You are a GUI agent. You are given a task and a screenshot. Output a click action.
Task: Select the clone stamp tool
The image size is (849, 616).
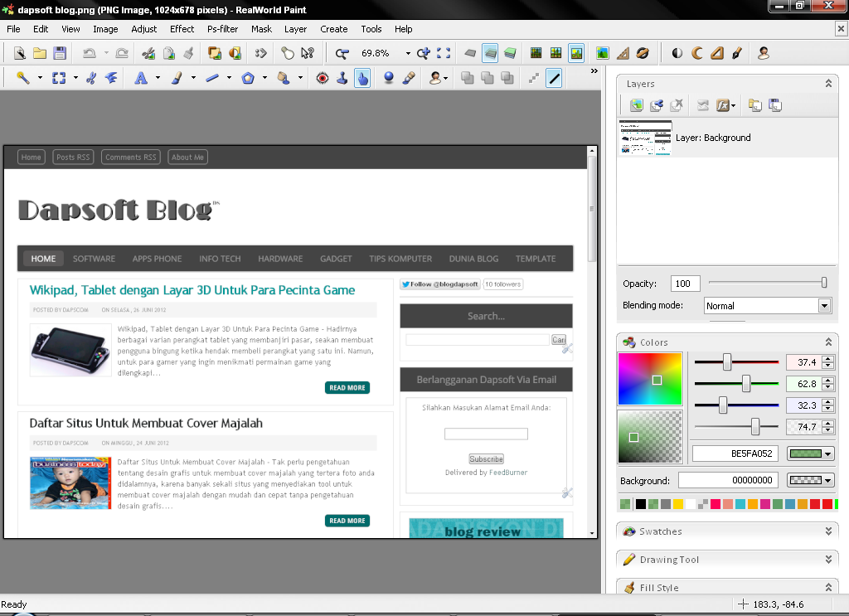pos(342,78)
